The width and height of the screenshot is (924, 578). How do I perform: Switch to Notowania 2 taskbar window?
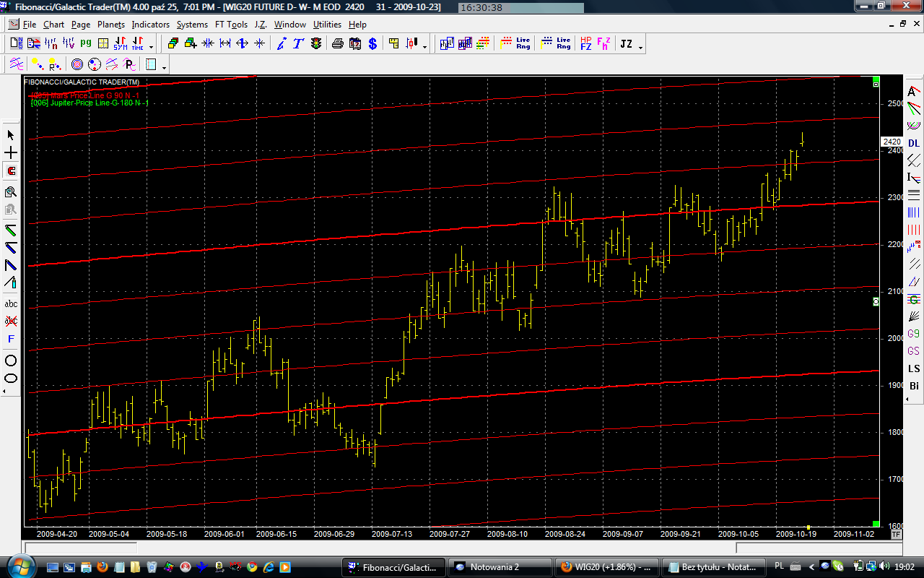(x=499, y=567)
